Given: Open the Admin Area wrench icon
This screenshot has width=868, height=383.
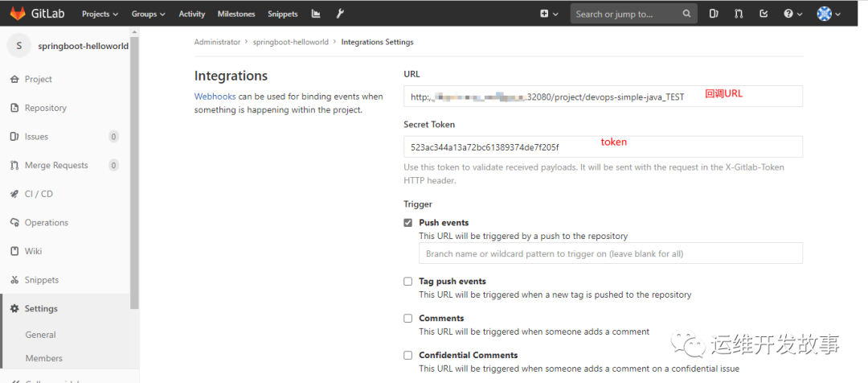Looking at the screenshot, I should (341, 14).
